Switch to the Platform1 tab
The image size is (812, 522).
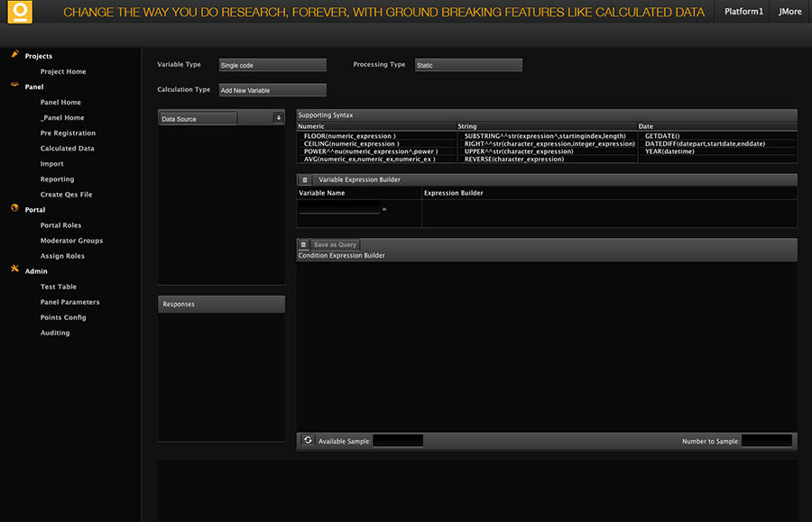(x=744, y=12)
